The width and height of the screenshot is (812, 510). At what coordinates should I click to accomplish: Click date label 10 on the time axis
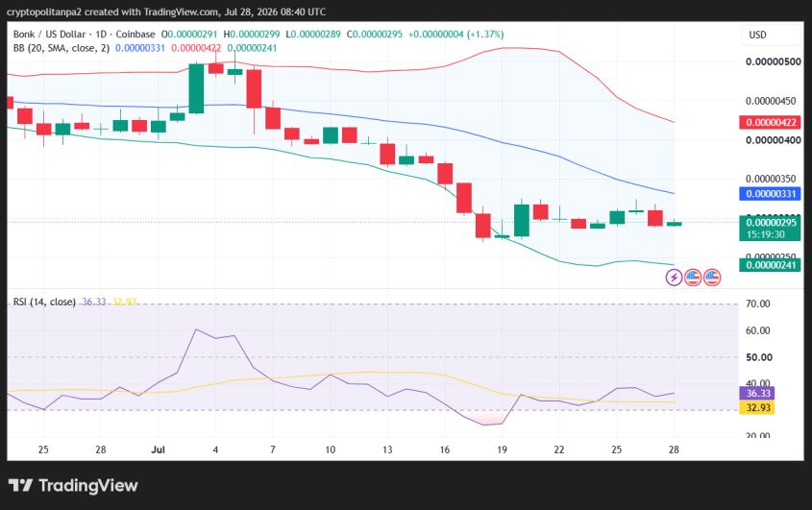click(330, 449)
